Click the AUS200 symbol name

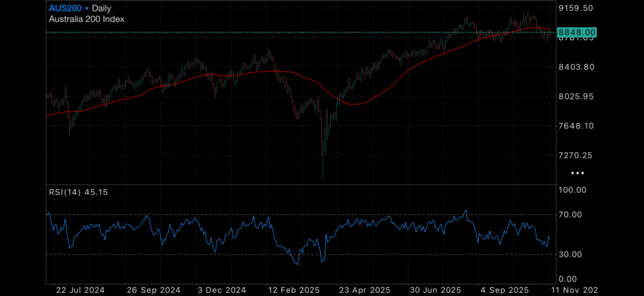[66, 9]
